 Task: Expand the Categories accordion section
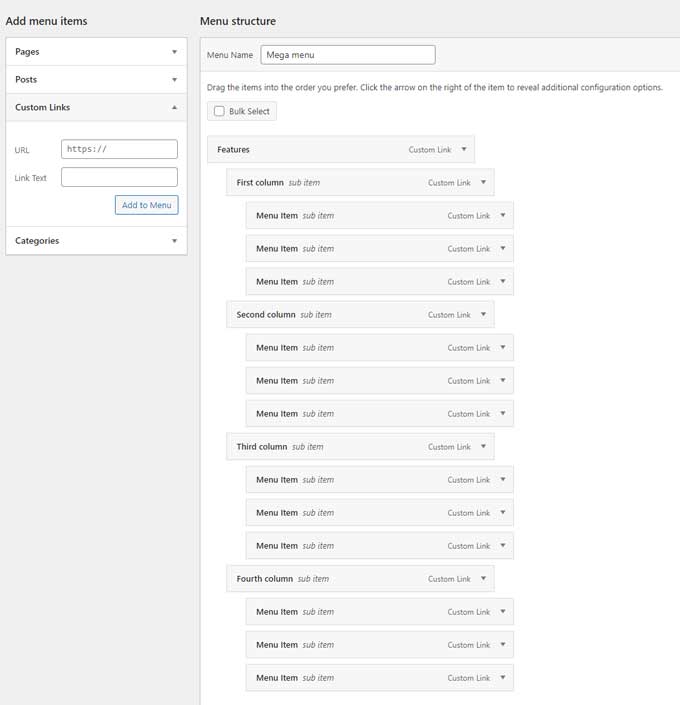point(96,241)
